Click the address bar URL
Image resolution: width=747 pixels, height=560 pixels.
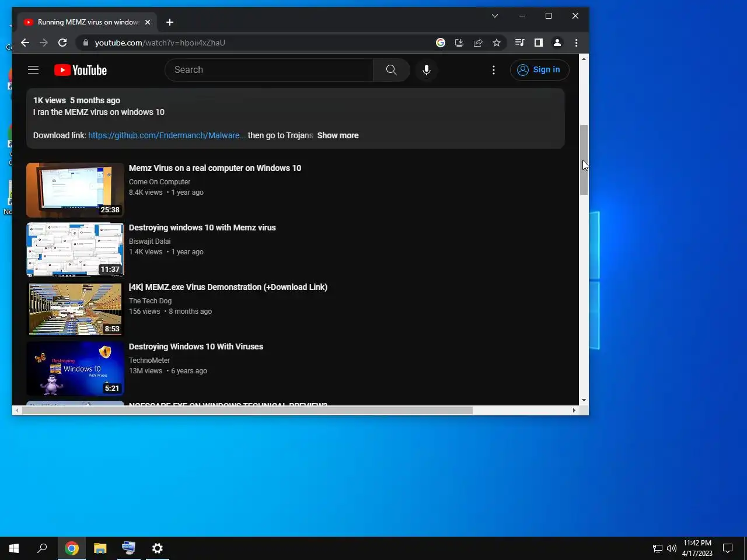[x=160, y=43]
